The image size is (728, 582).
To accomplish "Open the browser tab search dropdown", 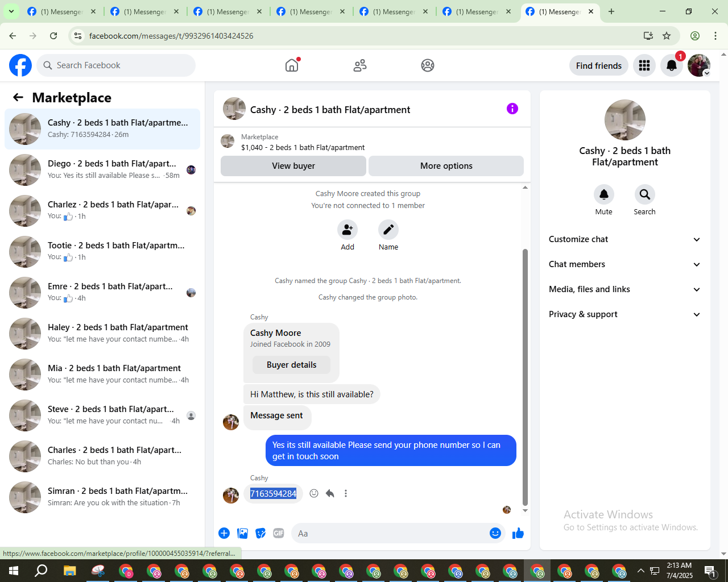I will 11,11.
